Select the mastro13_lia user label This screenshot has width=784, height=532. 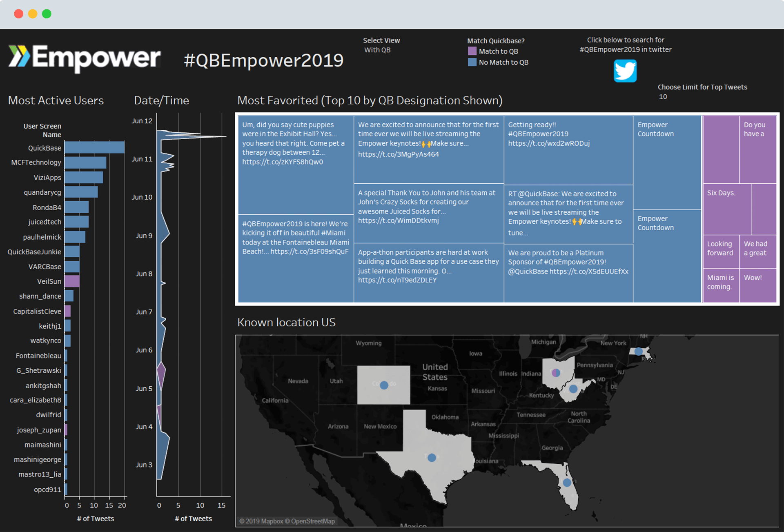tap(40, 474)
